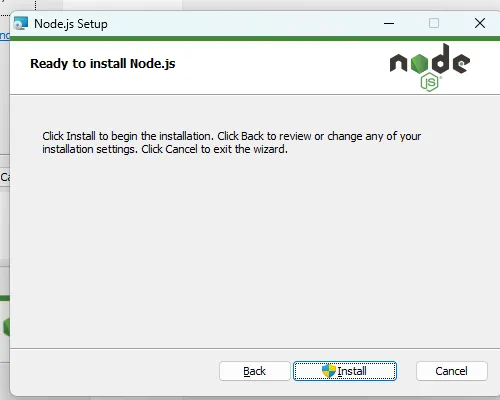This screenshot has width=500, height=400.
Task: Cancel the Node.js setup wizard
Action: click(452, 371)
